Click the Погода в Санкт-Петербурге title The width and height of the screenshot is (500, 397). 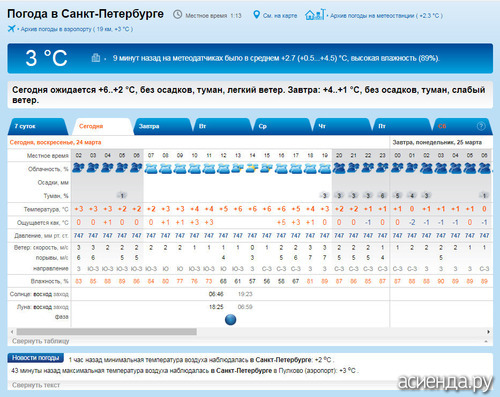85,14
